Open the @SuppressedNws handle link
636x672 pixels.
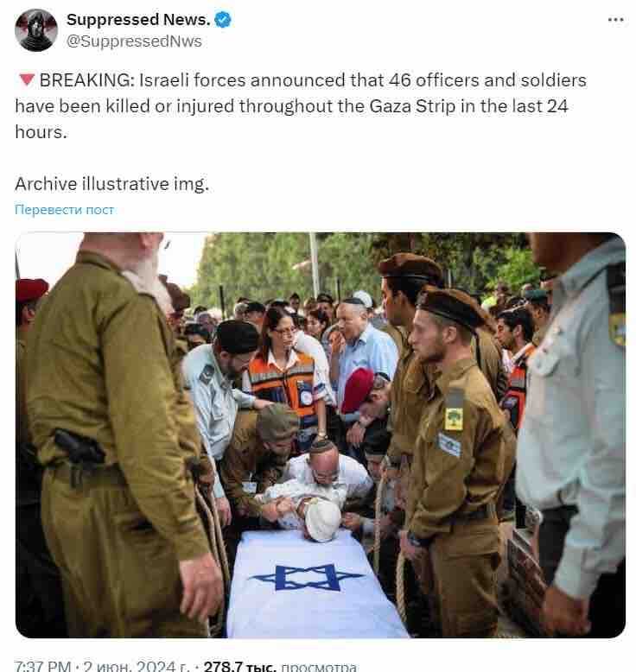[134, 41]
